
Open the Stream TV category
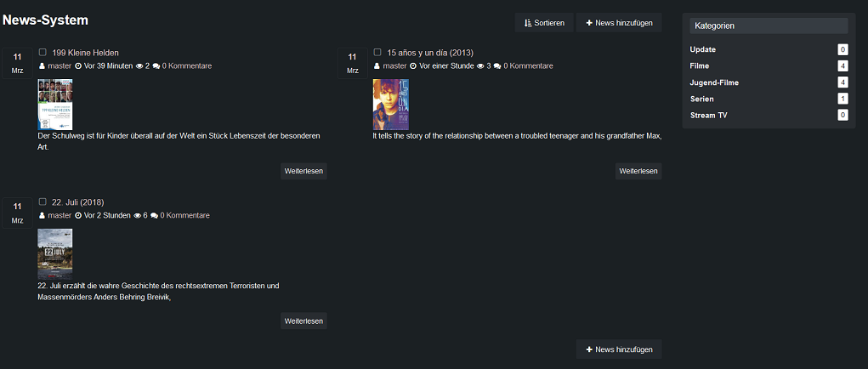[709, 115]
